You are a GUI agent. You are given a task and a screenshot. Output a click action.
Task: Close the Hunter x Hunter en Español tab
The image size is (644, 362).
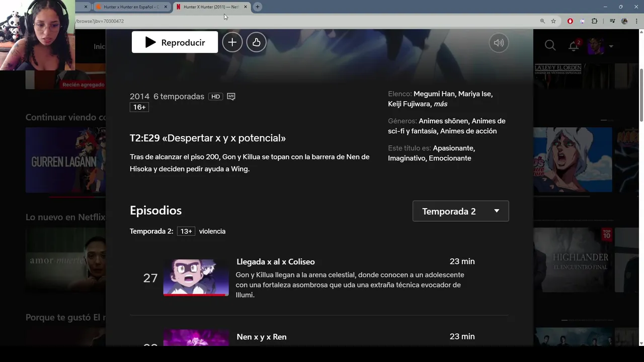166,7
